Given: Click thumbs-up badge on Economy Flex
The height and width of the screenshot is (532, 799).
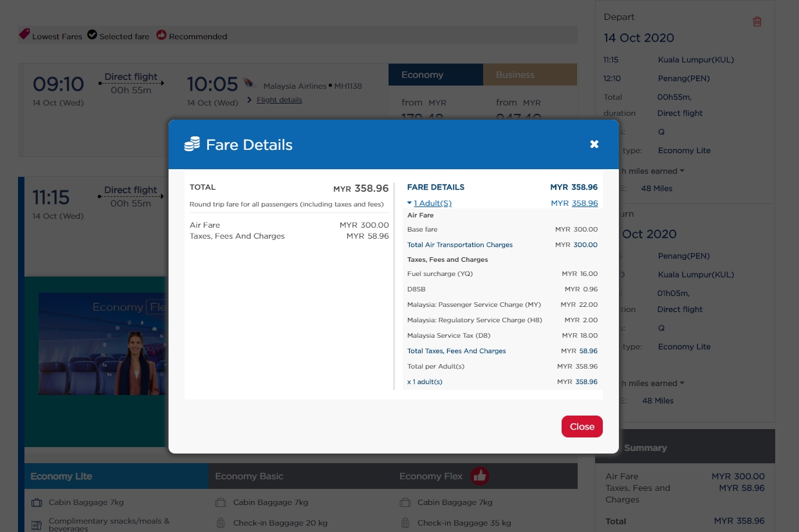Looking at the screenshot, I should coord(479,476).
